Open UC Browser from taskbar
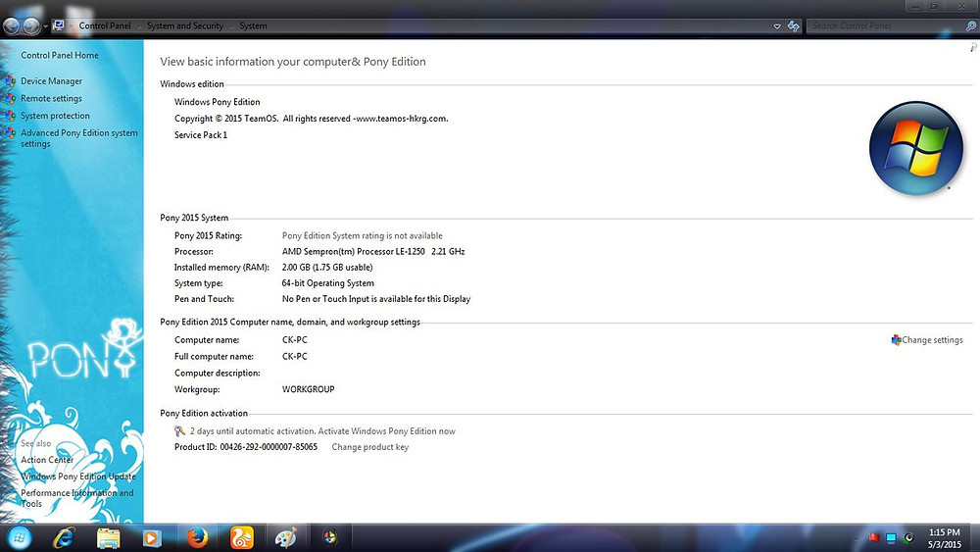The height and width of the screenshot is (552, 980). point(242,537)
